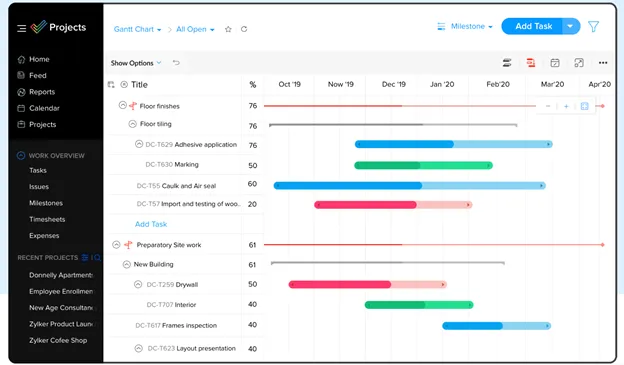624x365 pixels.
Task: Click the zoom out minus icon
Action: click(548, 106)
